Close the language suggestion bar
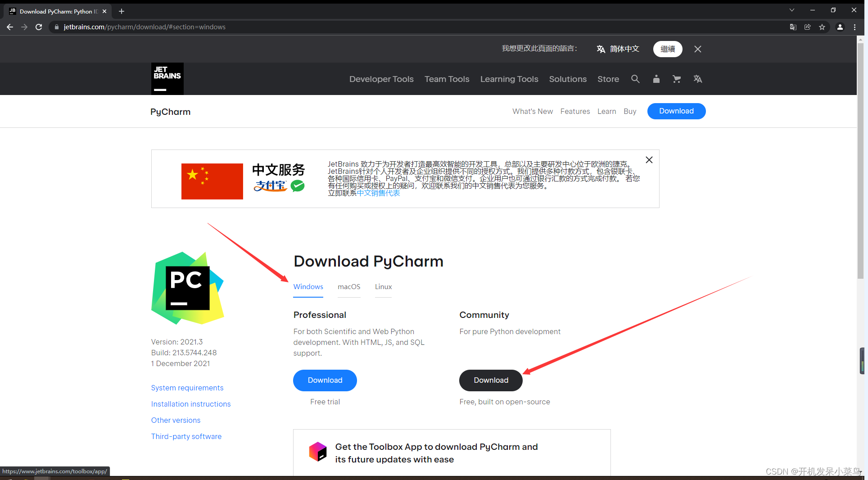This screenshot has height=480, width=868. coord(698,49)
